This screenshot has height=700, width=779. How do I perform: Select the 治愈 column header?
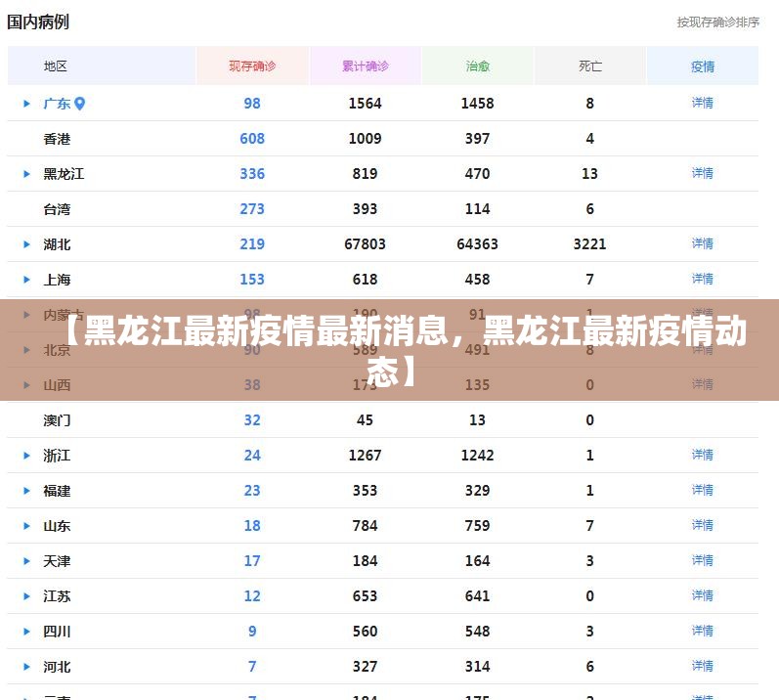point(477,66)
